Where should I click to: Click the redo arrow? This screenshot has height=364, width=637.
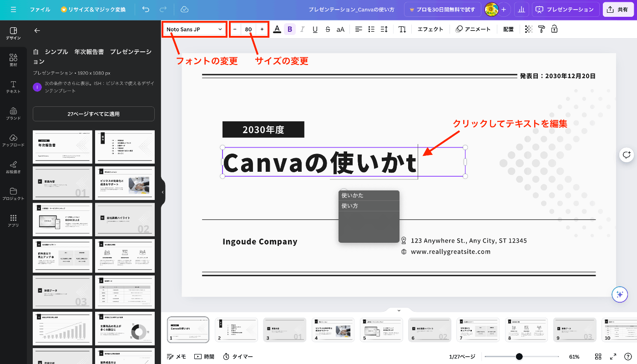[x=163, y=9]
